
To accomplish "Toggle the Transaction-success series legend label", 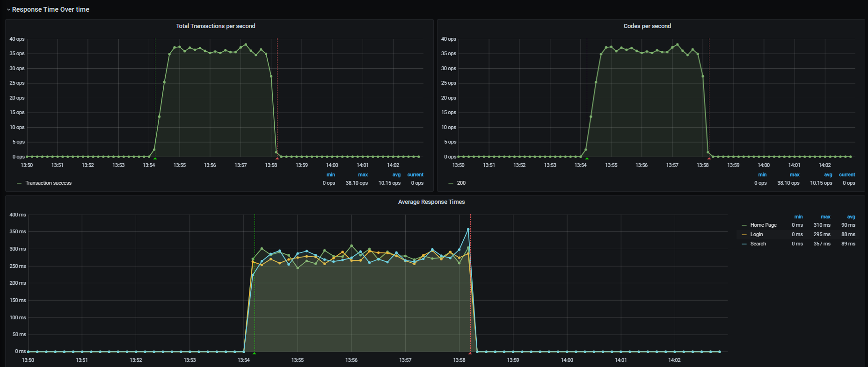I will [49, 183].
